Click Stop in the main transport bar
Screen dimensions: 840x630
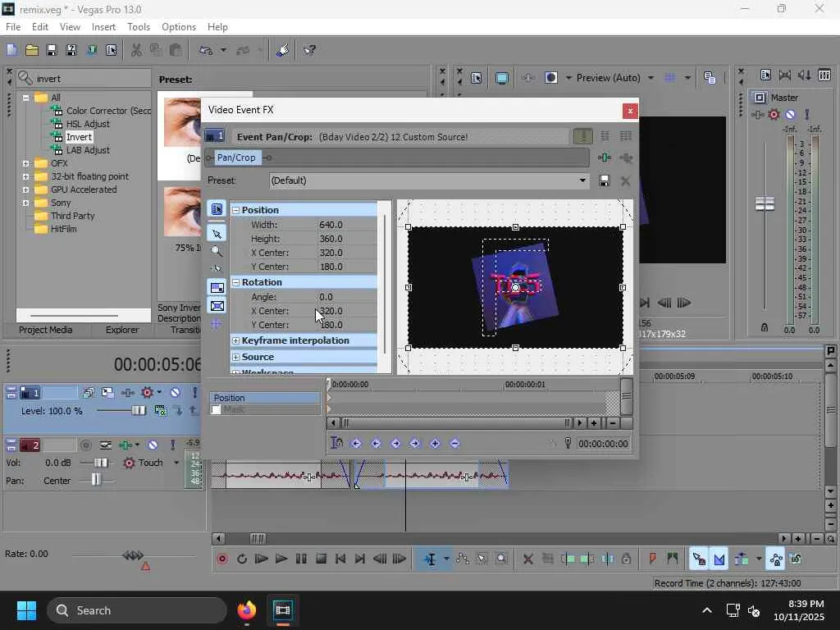(x=321, y=559)
